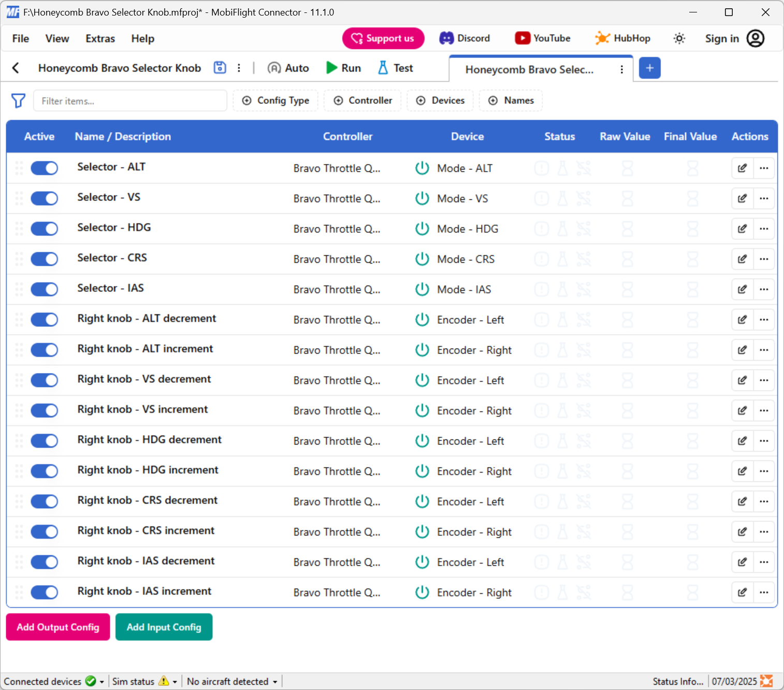
Task: Turn off Right knob - VS decrement
Action: point(44,380)
